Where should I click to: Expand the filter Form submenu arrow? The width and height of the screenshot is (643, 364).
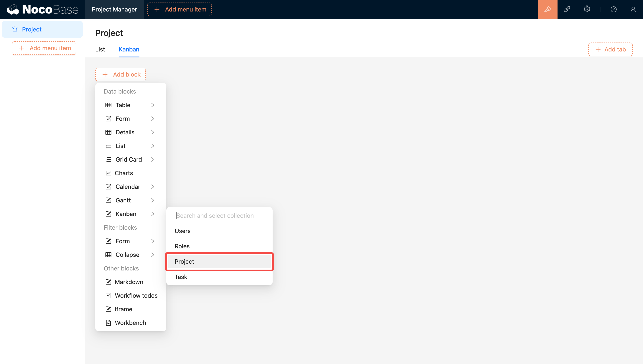pos(153,241)
